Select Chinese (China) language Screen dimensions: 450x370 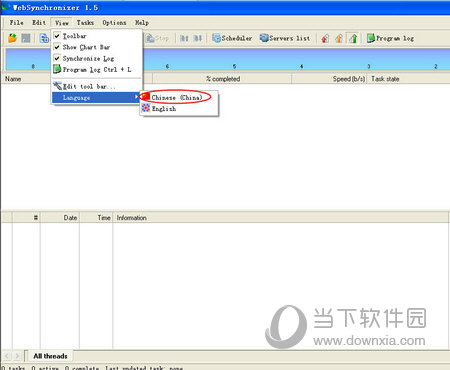179,97
